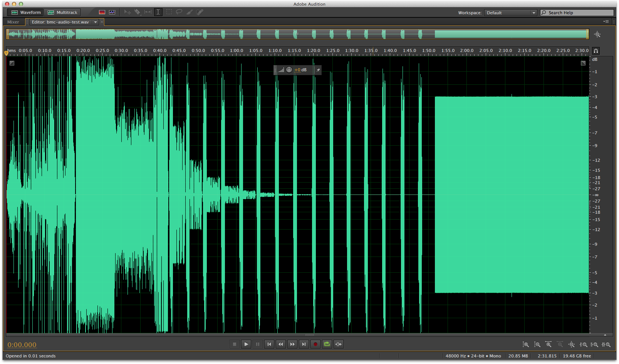The image size is (619, 364).
Task: Click the Zoom In Time icon
Action: click(x=549, y=345)
